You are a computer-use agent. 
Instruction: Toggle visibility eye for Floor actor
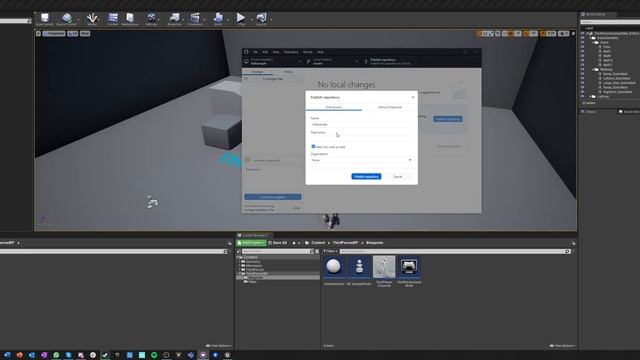pyautogui.click(x=583, y=47)
